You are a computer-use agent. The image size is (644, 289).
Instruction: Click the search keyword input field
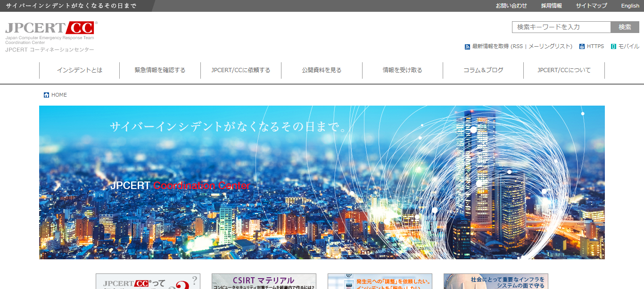click(561, 27)
